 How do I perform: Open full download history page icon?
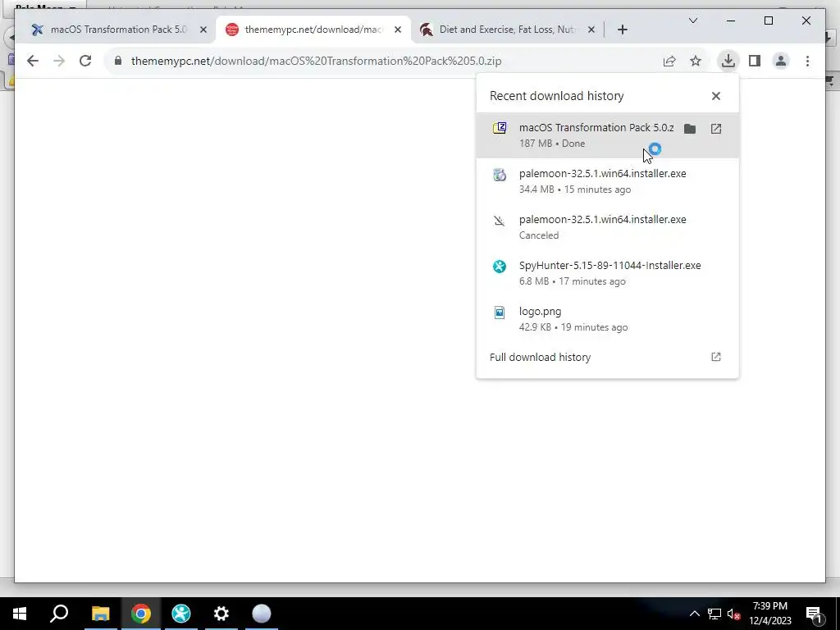pyautogui.click(x=716, y=357)
